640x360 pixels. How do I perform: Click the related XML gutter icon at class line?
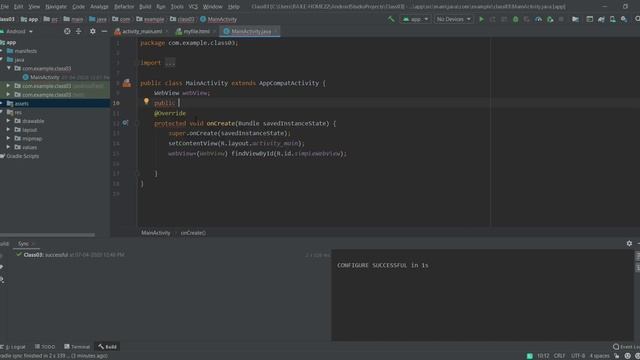pyautogui.click(x=127, y=83)
